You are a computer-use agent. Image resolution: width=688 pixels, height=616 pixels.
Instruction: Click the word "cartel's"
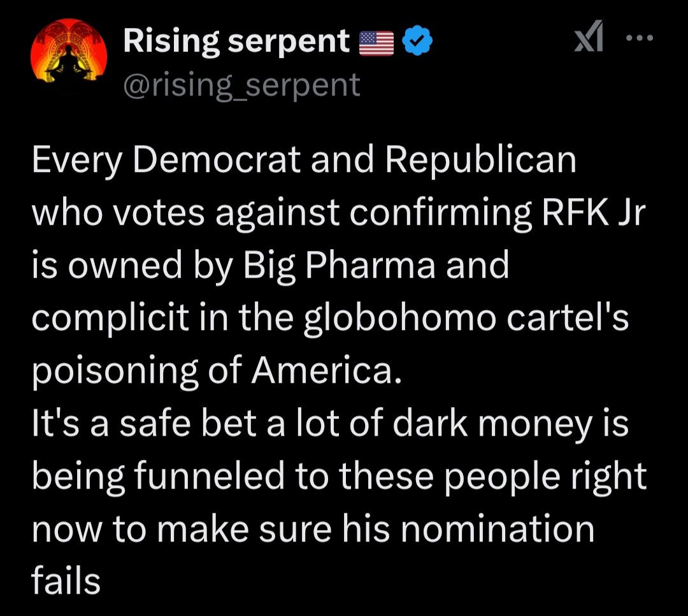(568, 318)
